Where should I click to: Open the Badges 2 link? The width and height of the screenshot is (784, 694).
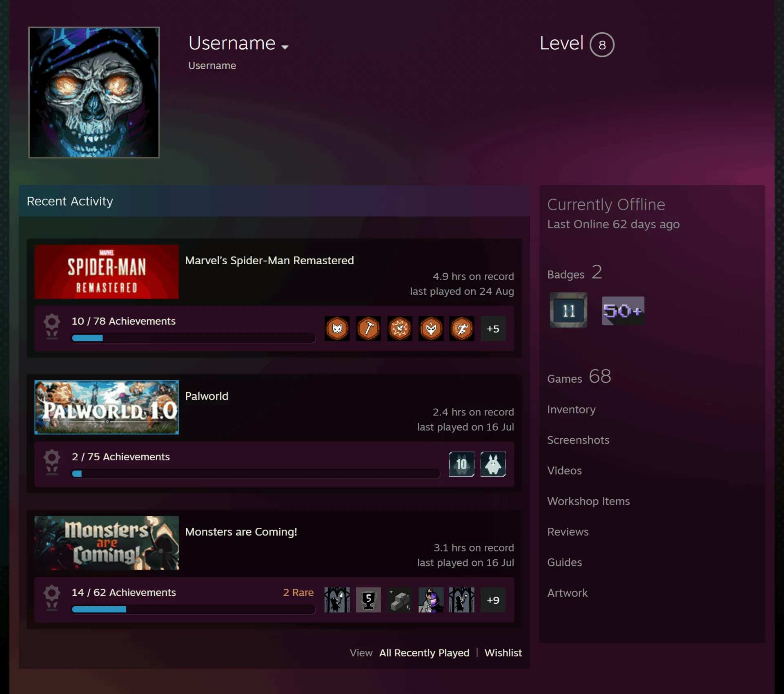tap(575, 272)
